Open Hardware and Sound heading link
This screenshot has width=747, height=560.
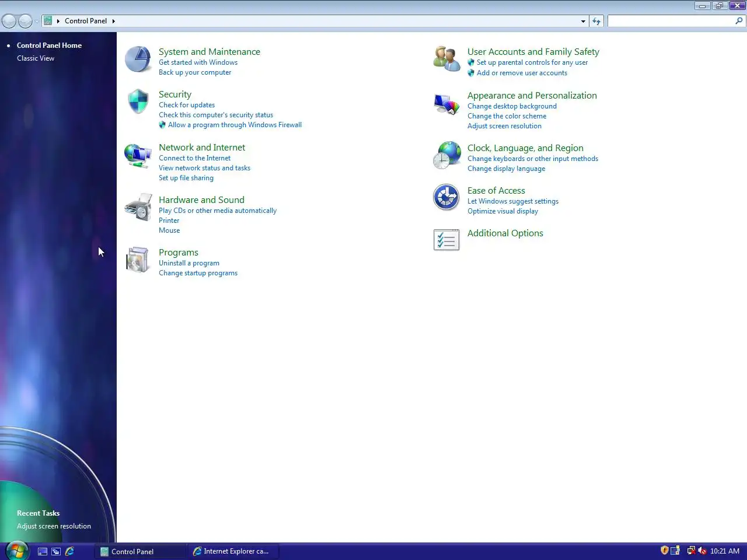coord(201,200)
